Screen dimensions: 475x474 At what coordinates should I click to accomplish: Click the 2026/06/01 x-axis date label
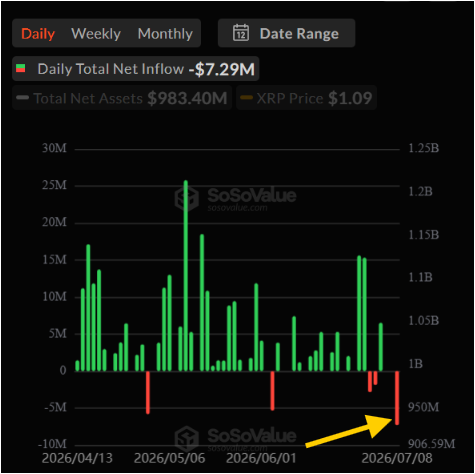(x=261, y=458)
